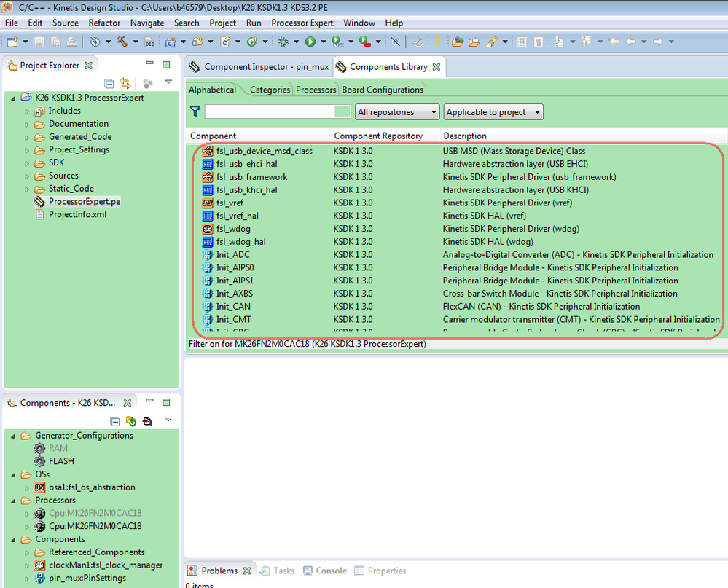Open the All repositories dropdown

coord(396,111)
